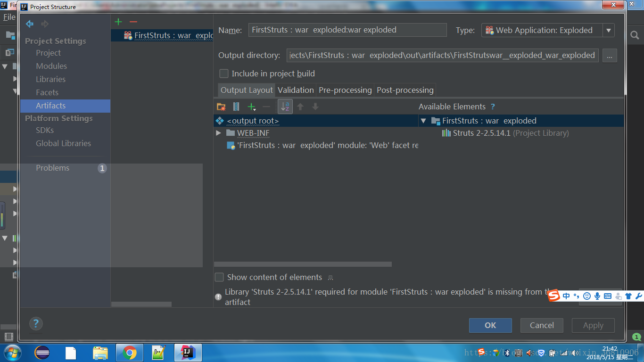
Task: Open Chrome from the taskbar
Action: click(130, 353)
